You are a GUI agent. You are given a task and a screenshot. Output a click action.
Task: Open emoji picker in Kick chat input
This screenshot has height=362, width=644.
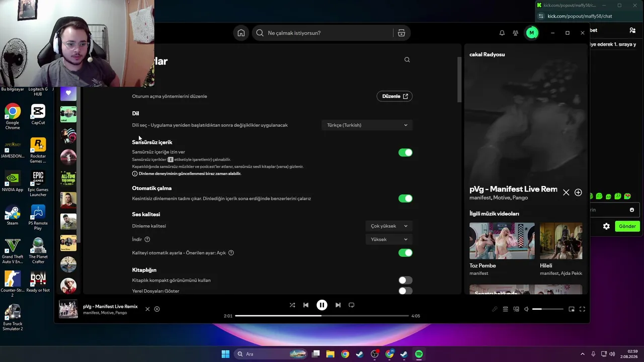(632, 210)
